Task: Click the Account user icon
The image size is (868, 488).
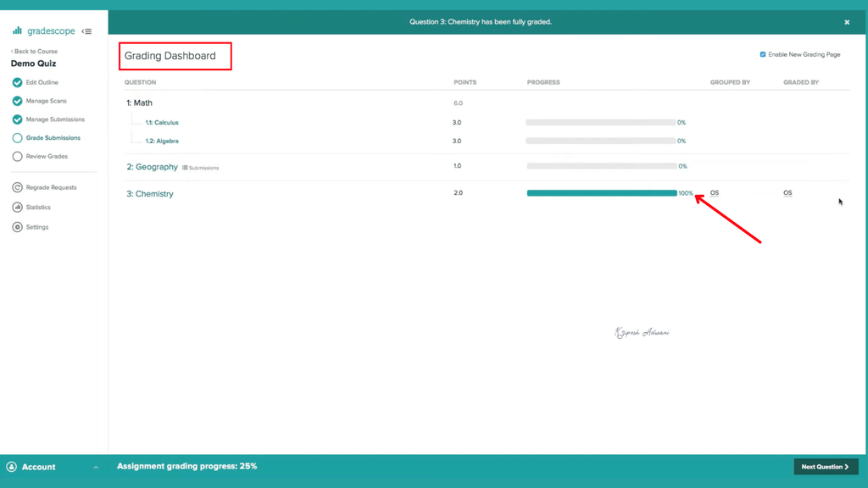Action: (12, 467)
